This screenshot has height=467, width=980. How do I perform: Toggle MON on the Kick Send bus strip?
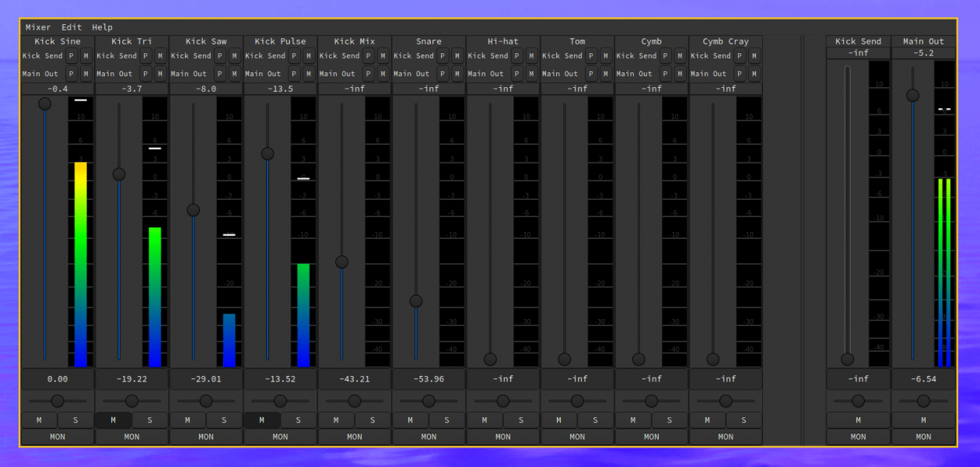click(x=858, y=437)
